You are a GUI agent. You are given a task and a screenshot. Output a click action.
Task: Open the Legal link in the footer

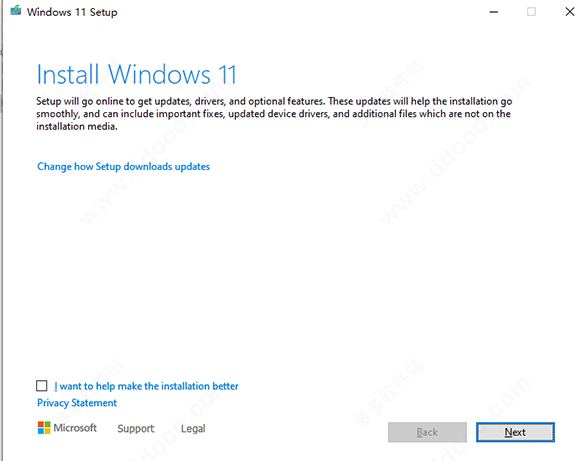click(193, 429)
